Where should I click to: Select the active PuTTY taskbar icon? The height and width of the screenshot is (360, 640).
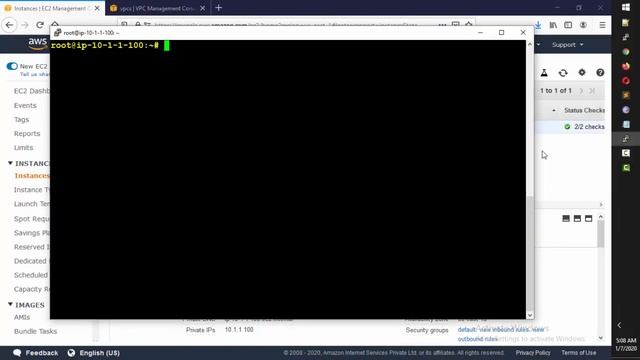pyautogui.click(x=626, y=139)
